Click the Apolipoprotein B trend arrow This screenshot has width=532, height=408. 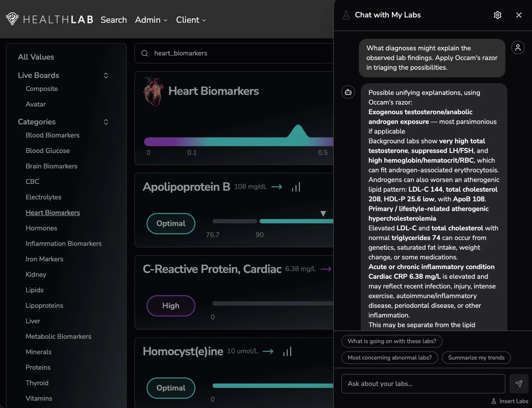pyautogui.click(x=277, y=187)
